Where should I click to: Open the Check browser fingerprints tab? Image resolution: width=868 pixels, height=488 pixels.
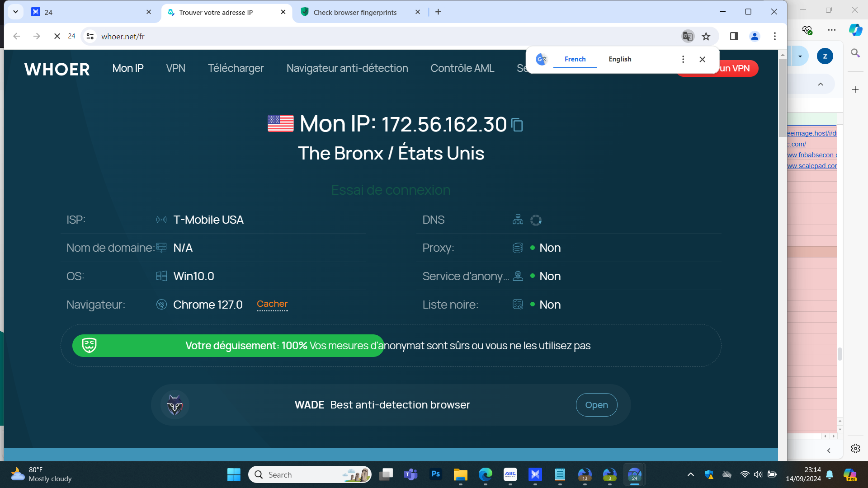[x=355, y=12]
